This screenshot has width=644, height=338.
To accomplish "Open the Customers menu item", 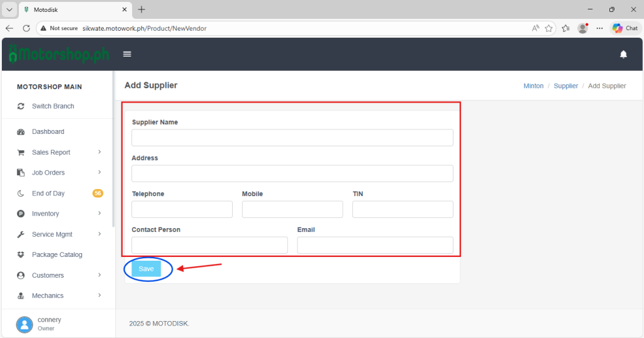I will 48,275.
